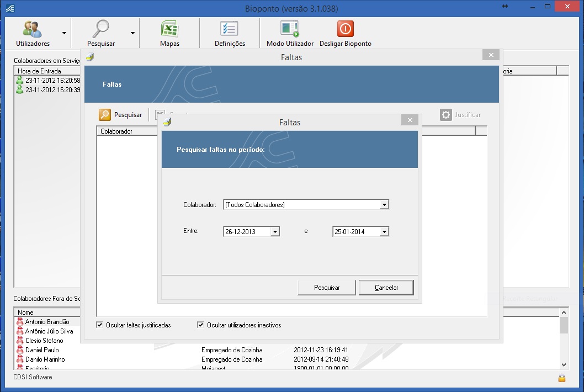Select the row named Antonio Brandão
This screenshot has height=392, width=584.
click(47, 321)
